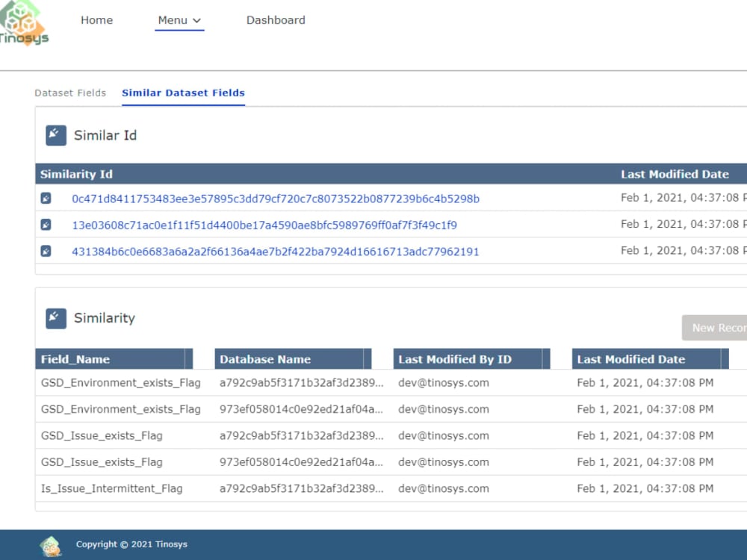Click the record icon next to ID starting 0c471d
Screen dimensions: 747x560
tap(46, 197)
